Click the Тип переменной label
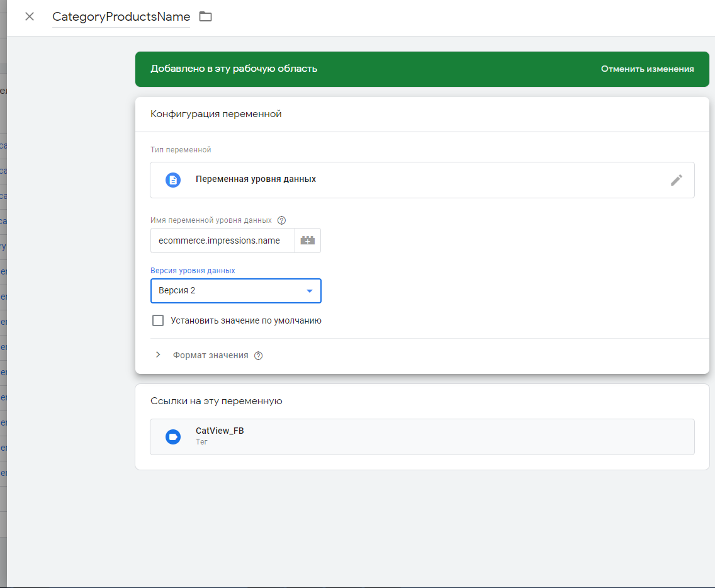This screenshot has height=588, width=715. [181, 150]
